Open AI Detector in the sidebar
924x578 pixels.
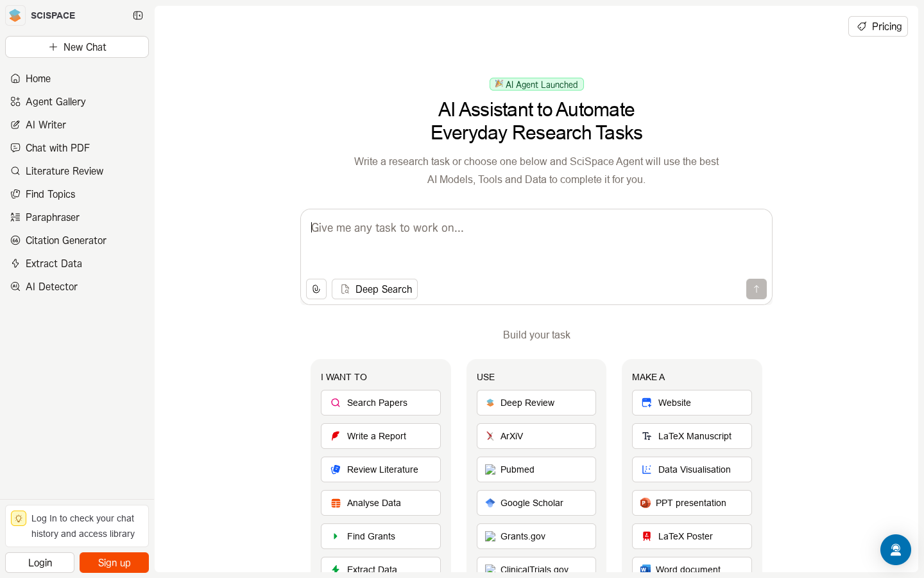77,286
